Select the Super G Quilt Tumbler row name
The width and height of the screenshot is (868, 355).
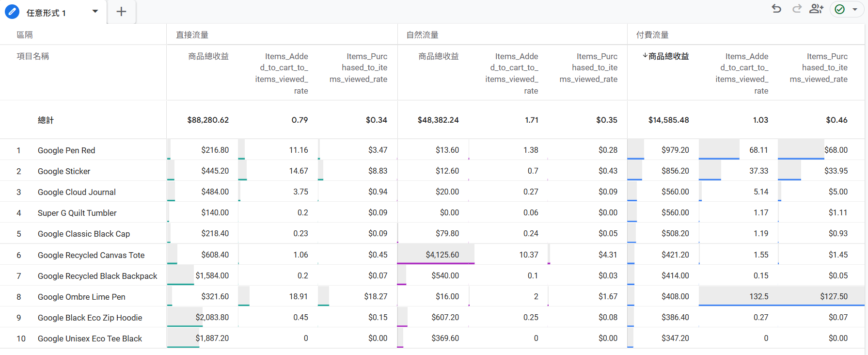coord(77,213)
